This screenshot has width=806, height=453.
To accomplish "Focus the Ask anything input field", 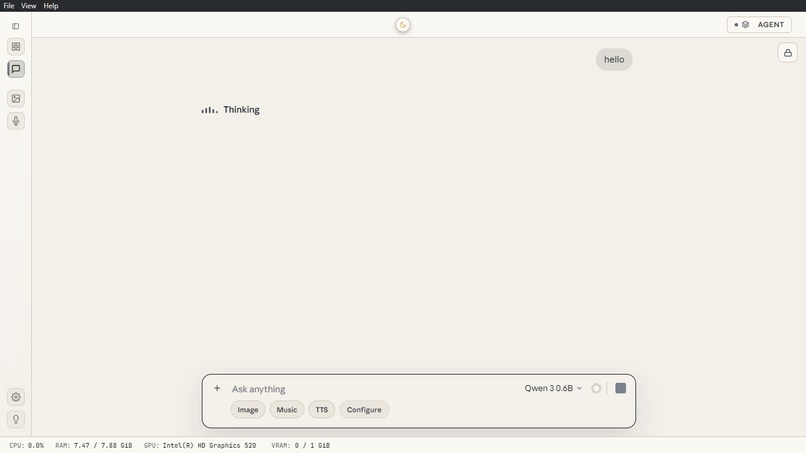I will click(x=373, y=389).
